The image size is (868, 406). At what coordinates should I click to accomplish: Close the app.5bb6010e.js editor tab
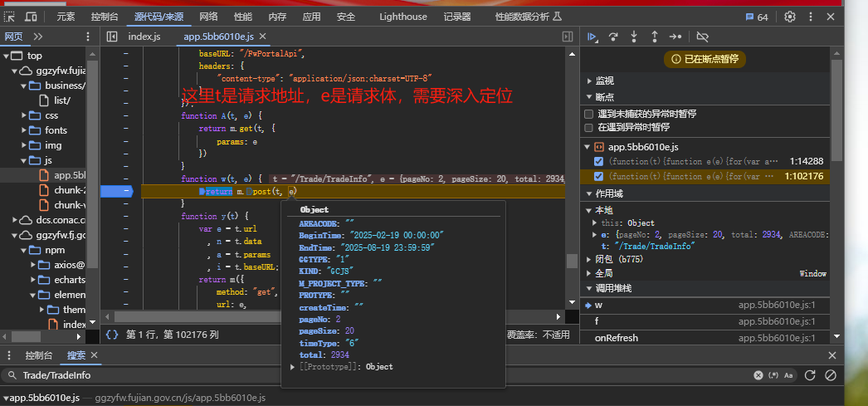coord(263,37)
